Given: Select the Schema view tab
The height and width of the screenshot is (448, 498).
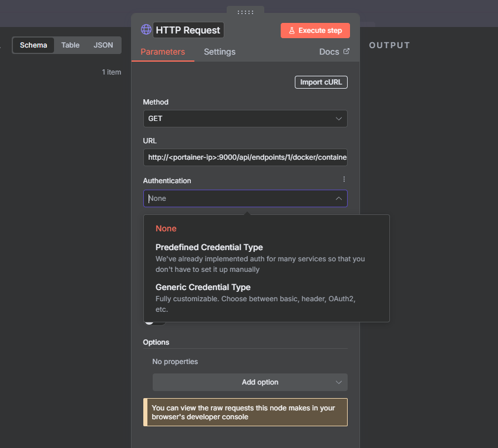Looking at the screenshot, I should pos(33,45).
